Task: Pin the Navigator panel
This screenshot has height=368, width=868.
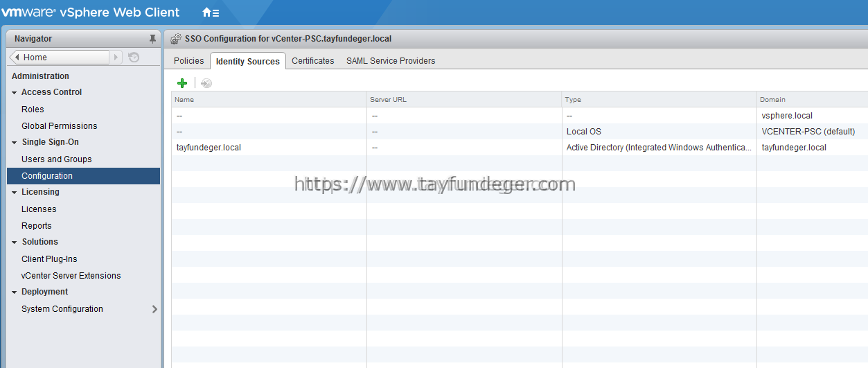Action: point(152,39)
